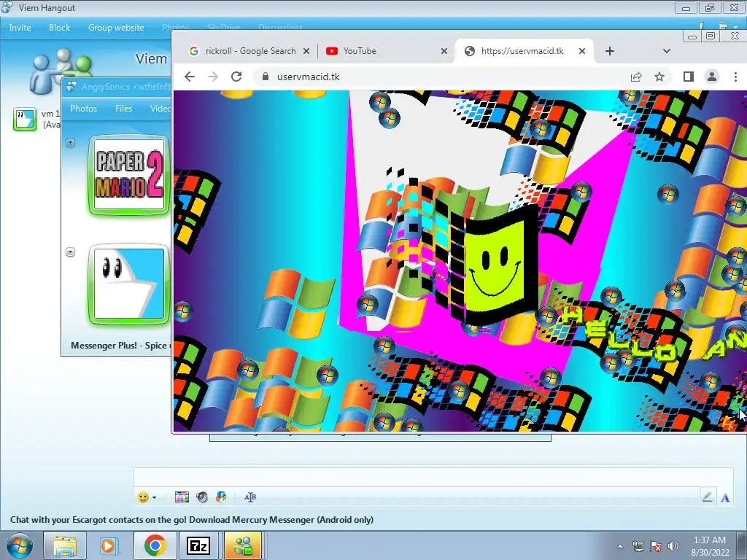Open Windows Explorer from taskbar
The width and height of the screenshot is (747, 560).
click(x=65, y=545)
